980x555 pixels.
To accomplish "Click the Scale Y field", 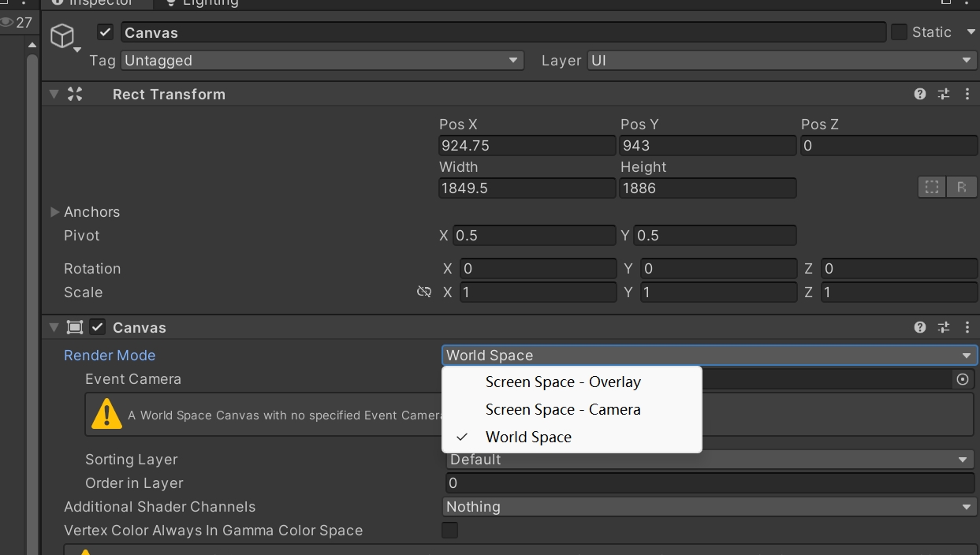I will pyautogui.click(x=719, y=292).
